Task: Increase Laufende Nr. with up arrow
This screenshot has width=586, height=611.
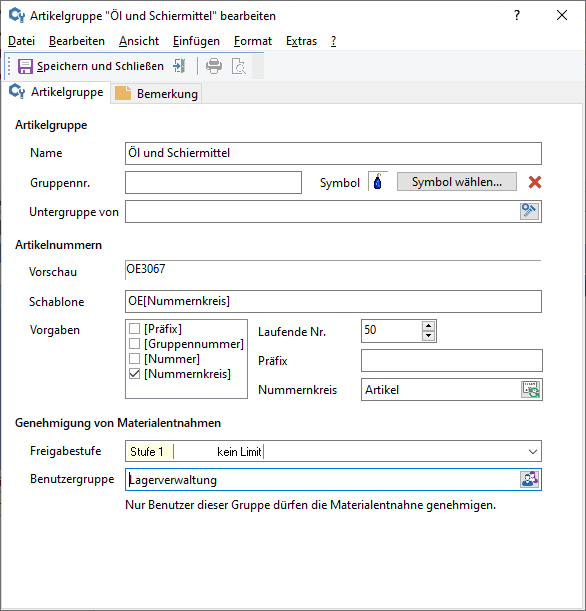Action: coord(428,326)
